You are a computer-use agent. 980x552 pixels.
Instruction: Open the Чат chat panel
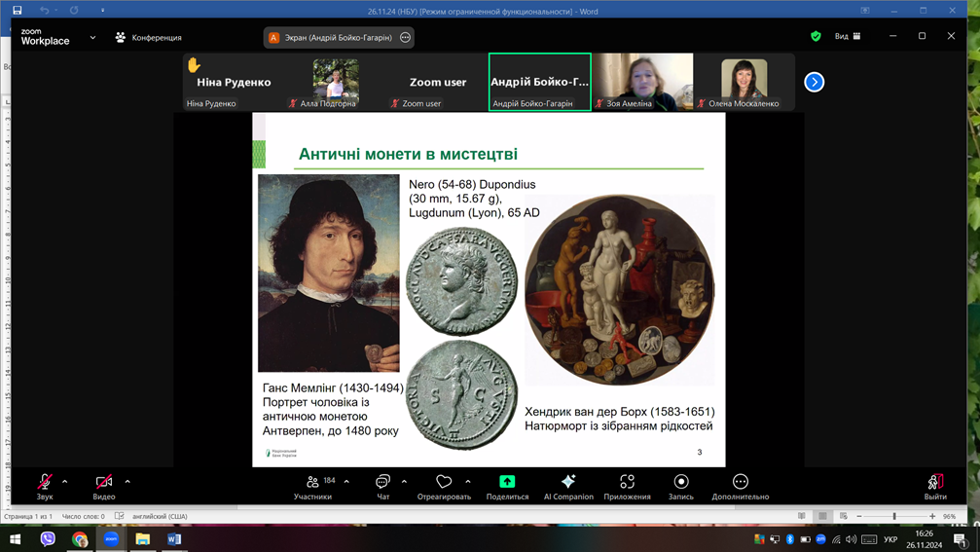[383, 486]
